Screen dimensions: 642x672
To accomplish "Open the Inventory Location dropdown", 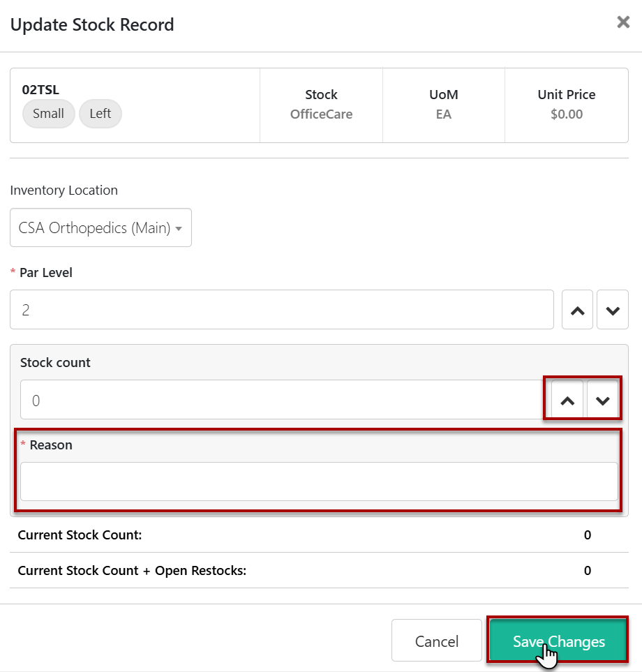I will (100, 227).
